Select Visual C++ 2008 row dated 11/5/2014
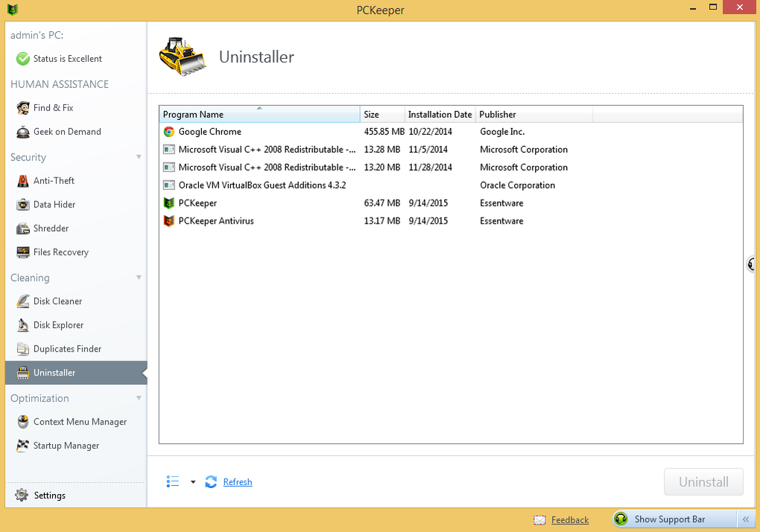This screenshot has height=532, width=760. 451,150
